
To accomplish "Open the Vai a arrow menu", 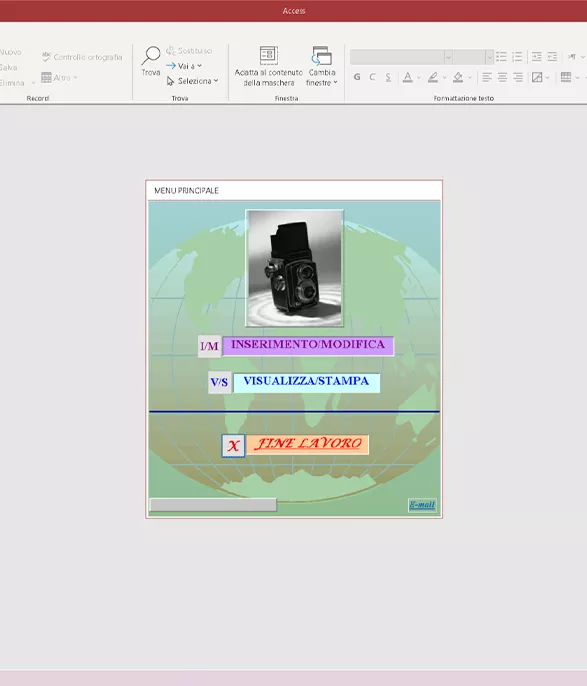I will point(184,66).
